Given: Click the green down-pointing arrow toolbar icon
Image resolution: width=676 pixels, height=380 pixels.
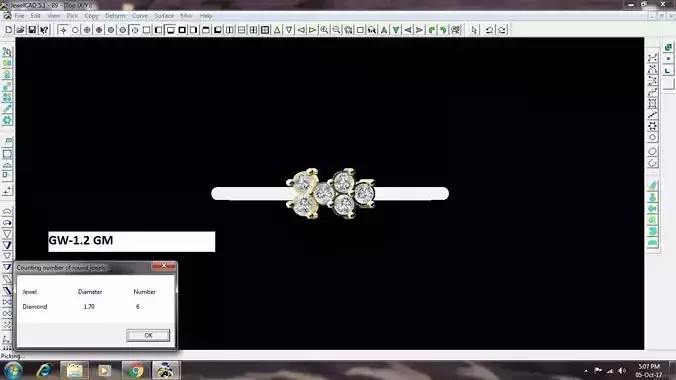Looking at the screenshot, I should [396, 30].
